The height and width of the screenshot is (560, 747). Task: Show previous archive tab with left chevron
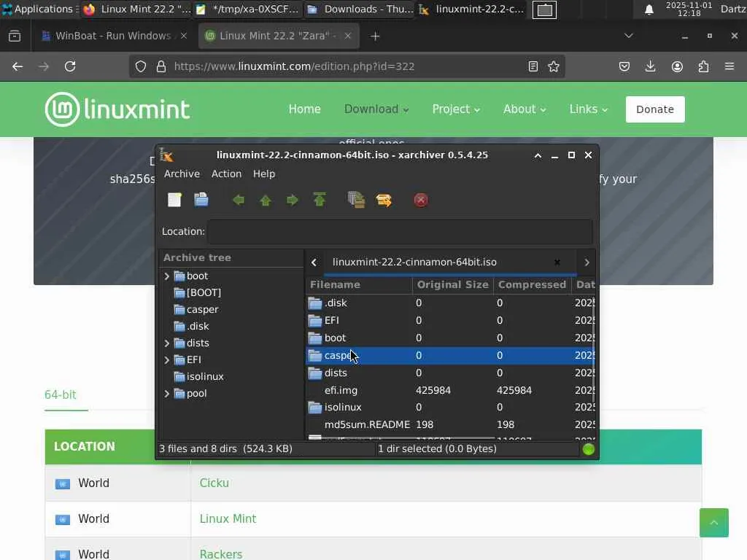(x=314, y=262)
